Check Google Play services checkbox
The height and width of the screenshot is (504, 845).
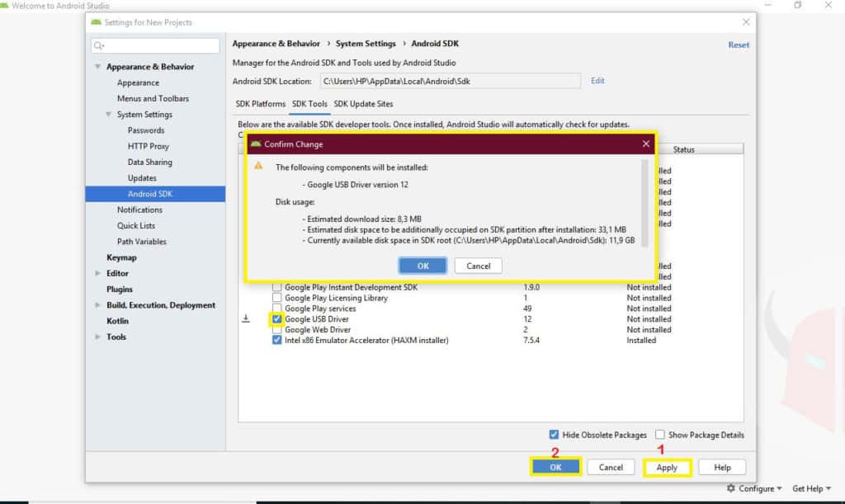coord(277,309)
